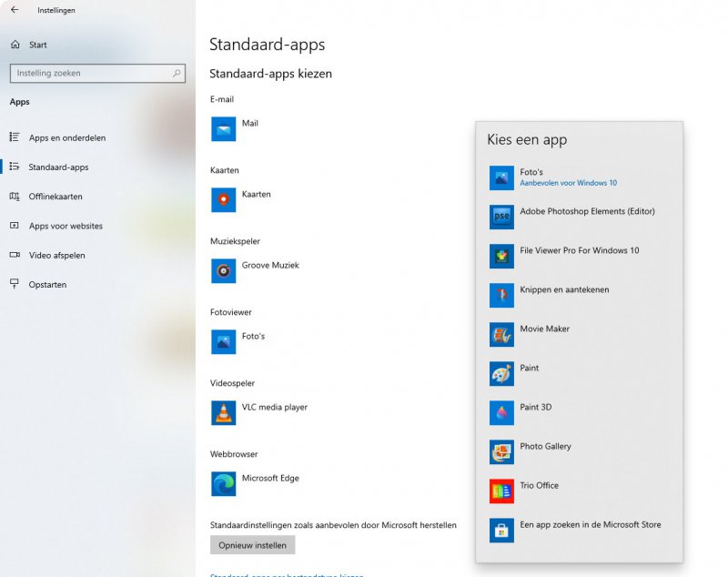Open Standaard-apps settings page
728x577 pixels.
pyautogui.click(x=58, y=167)
